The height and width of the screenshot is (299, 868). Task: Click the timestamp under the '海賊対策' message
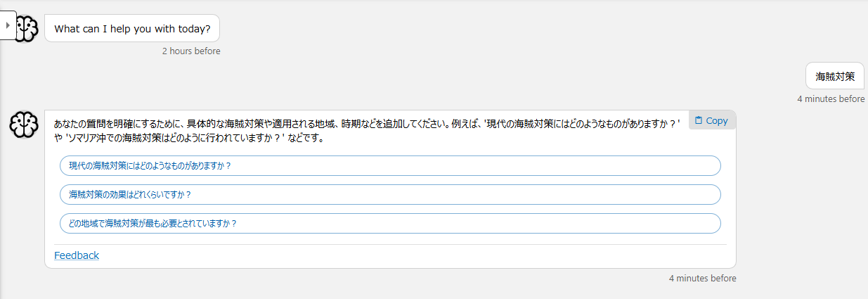point(831,98)
